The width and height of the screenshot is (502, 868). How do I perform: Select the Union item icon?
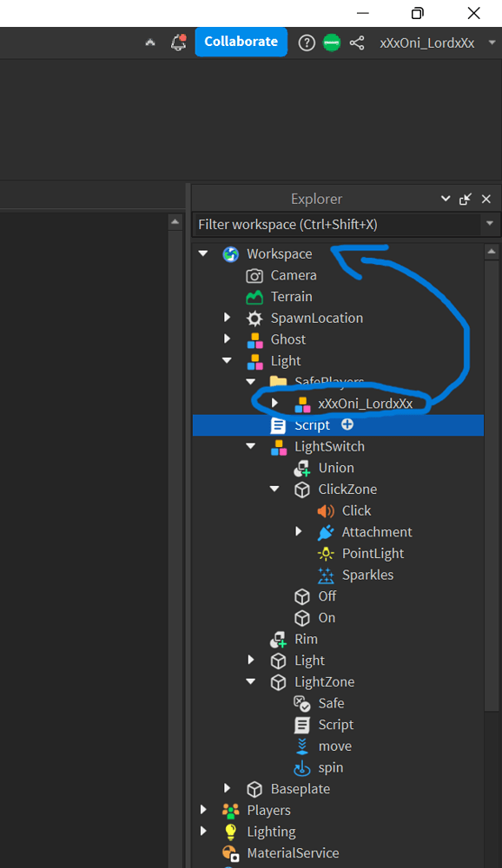[302, 469]
